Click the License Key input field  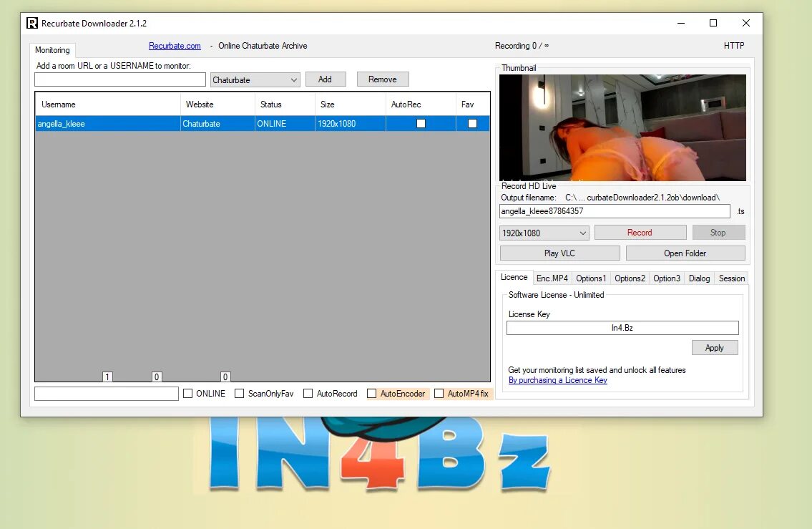[x=622, y=328]
